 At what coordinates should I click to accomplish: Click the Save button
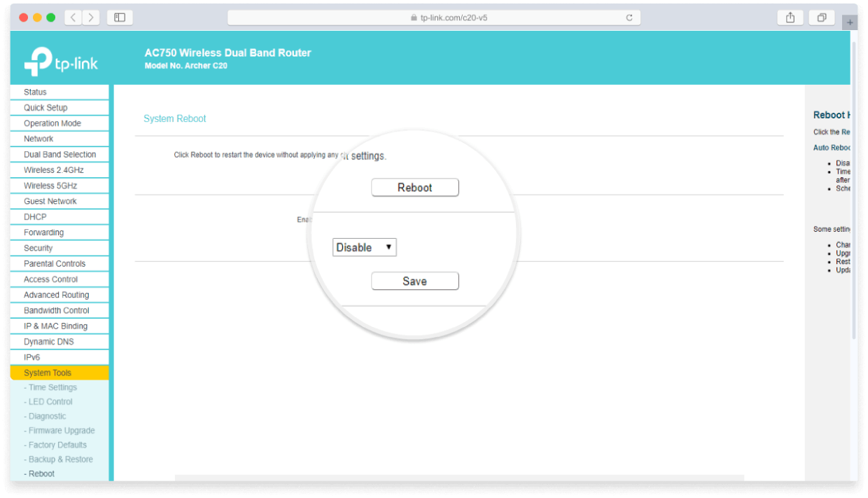415,281
